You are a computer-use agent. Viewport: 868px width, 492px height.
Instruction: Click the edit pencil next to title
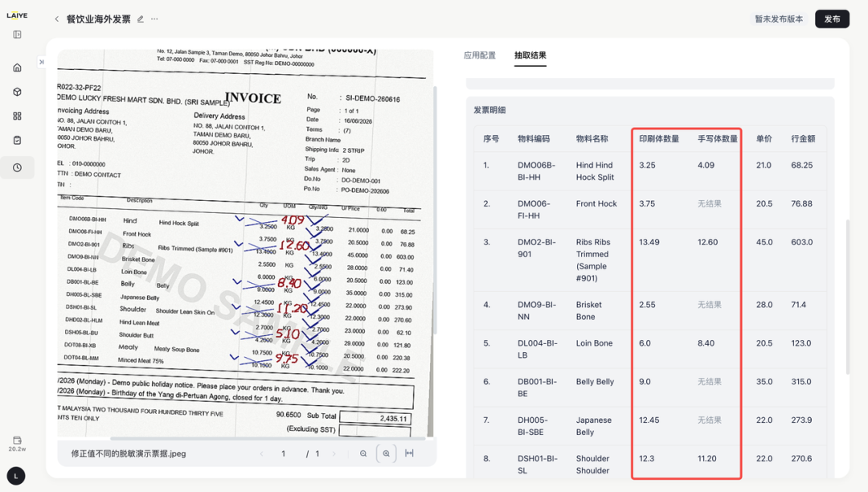[x=141, y=18]
